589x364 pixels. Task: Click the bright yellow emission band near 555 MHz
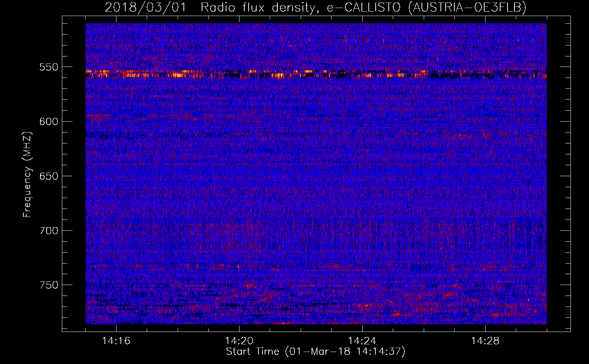pyautogui.click(x=316, y=74)
